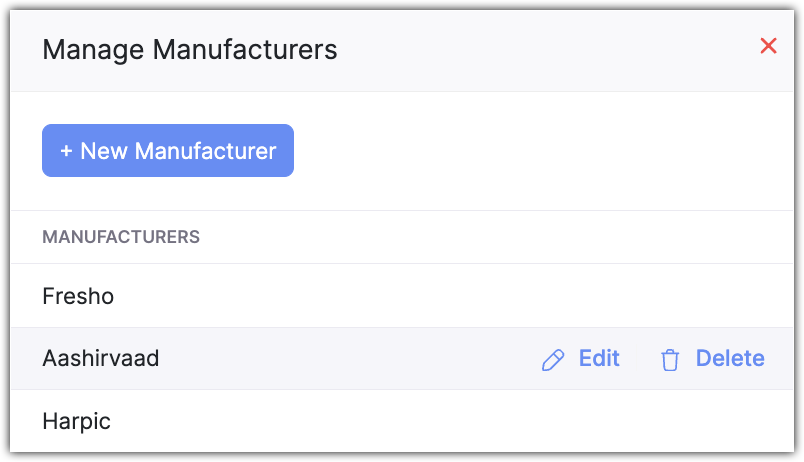Click the Manage Manufacturers dialog title

(x=190, y=49)
